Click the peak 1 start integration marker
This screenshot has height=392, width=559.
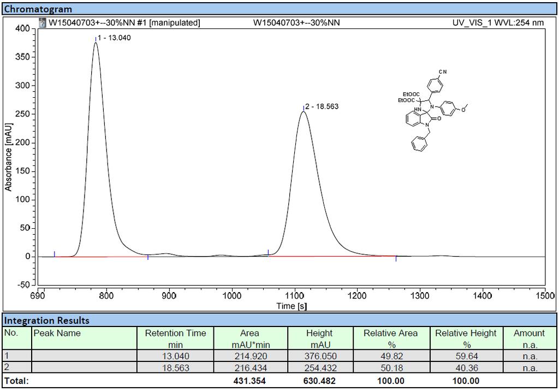pyautogui.click(x=55, y=254)
